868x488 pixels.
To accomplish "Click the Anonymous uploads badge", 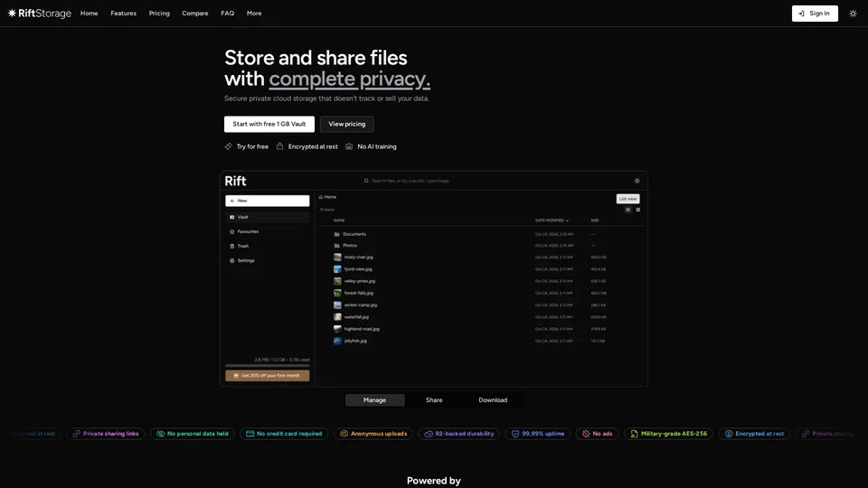I will pos(373,434).
